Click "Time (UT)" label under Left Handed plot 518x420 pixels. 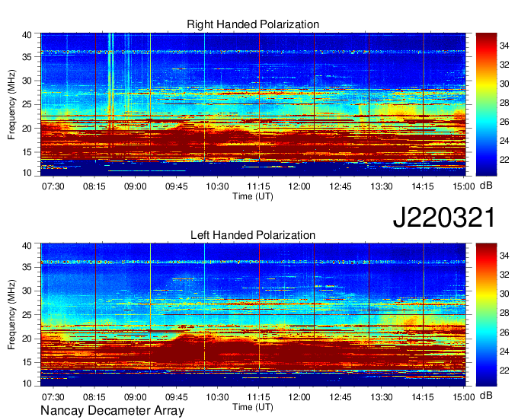click(x=253, y=407)
